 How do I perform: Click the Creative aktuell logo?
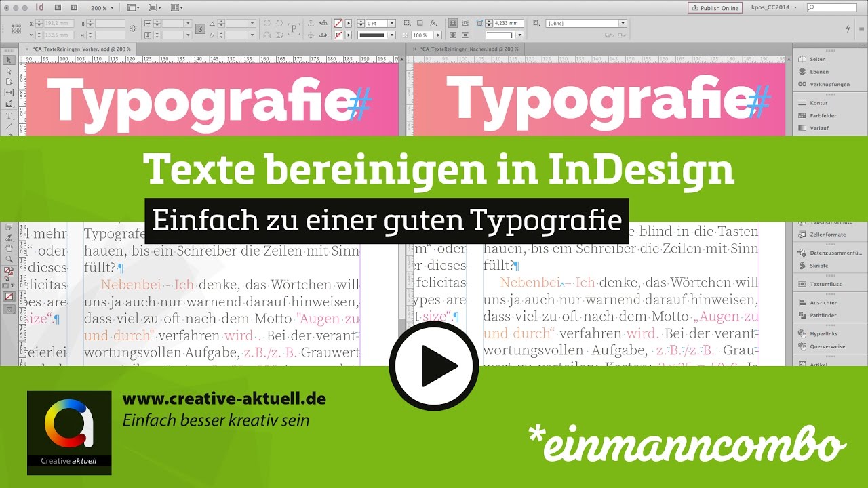69,432
